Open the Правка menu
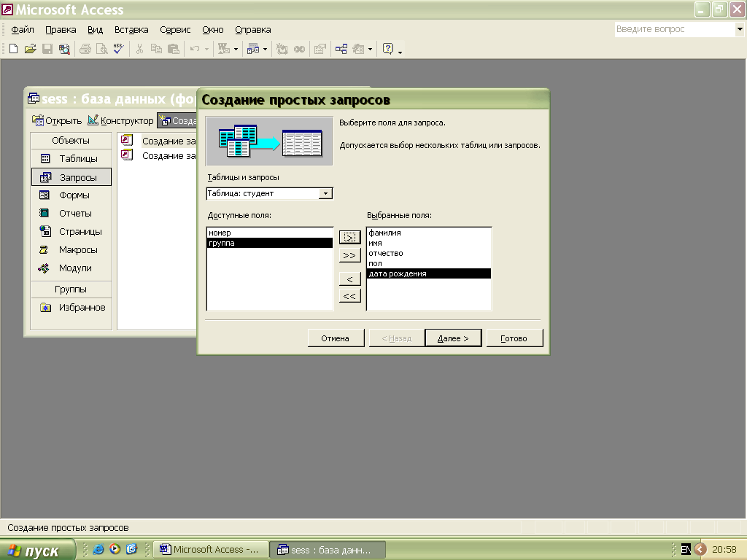Image resolution: width=747 pixels, height=560 pixels. 61,29
